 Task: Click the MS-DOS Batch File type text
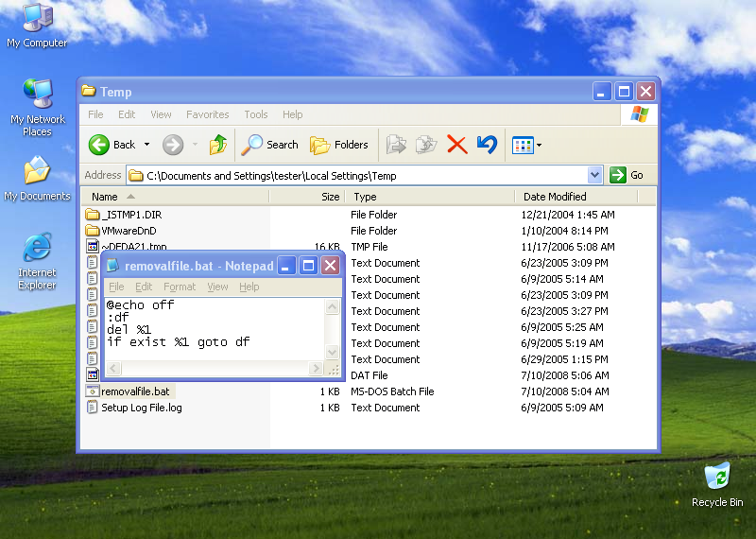(x=392, y=391)
